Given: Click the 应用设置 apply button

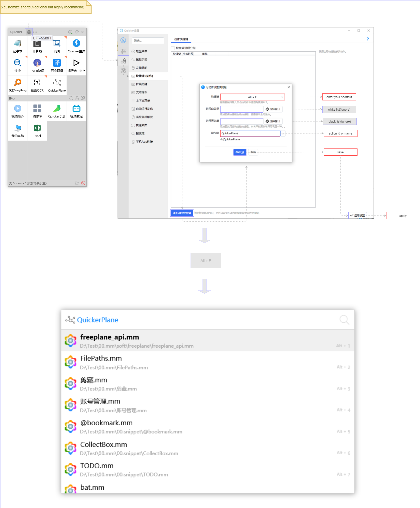Looking at the screenshot, I should [x=357, y=215].
